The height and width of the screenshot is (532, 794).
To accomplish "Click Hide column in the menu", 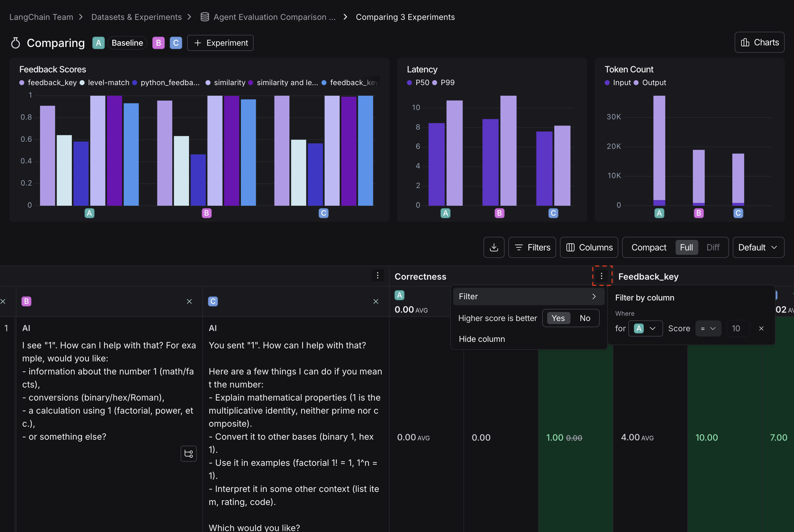I will click(481, 339).
